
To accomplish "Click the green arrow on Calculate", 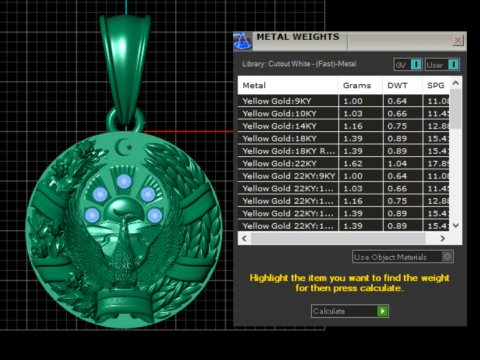I will tap(382, 311).
